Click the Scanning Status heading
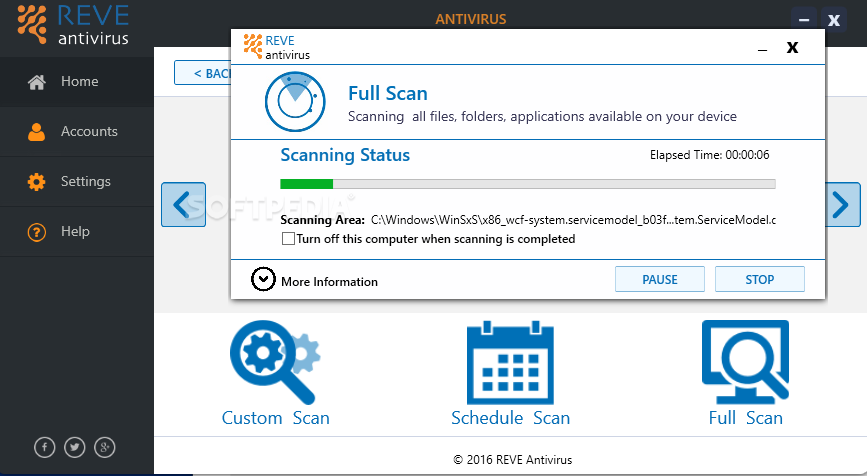 (345, 155)
